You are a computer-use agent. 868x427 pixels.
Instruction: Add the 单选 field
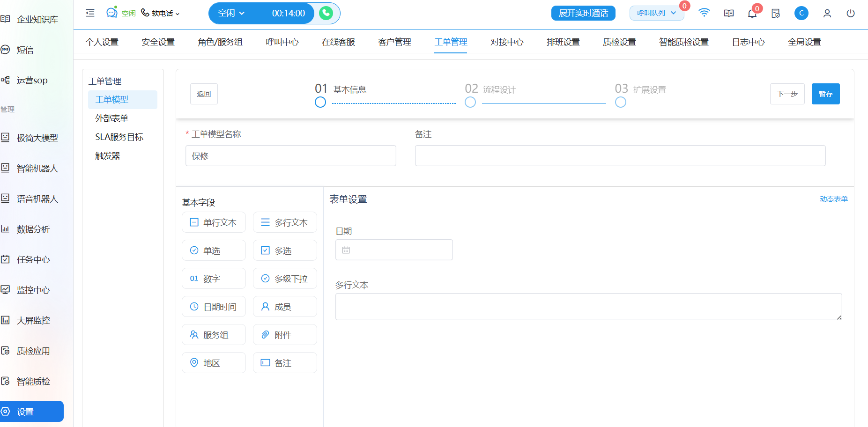tap(214, 250)
